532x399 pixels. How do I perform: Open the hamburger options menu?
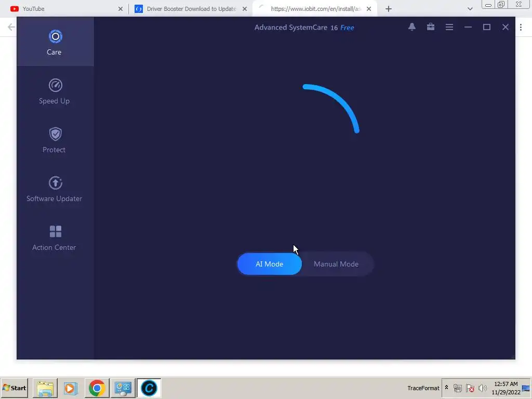449,27
